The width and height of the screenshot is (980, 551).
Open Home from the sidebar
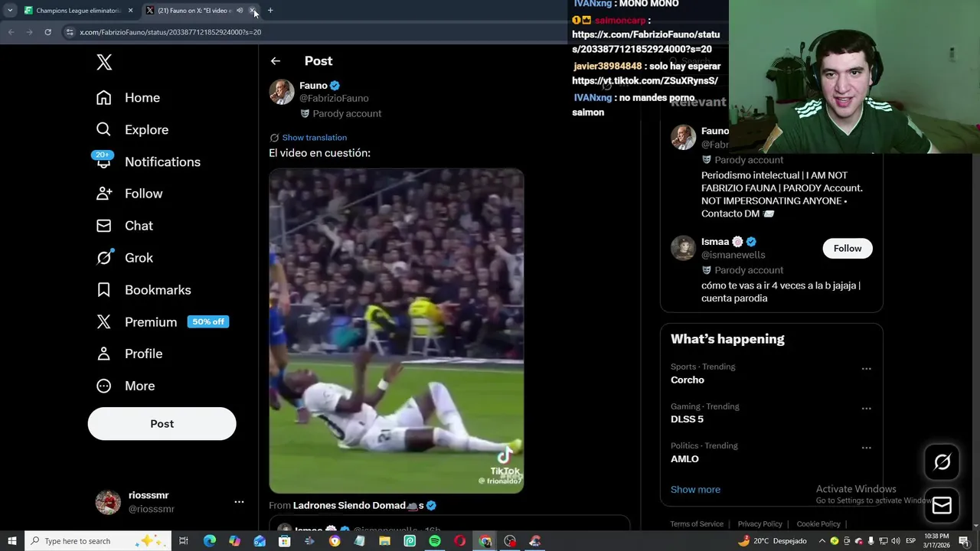(x=128, y=98)
